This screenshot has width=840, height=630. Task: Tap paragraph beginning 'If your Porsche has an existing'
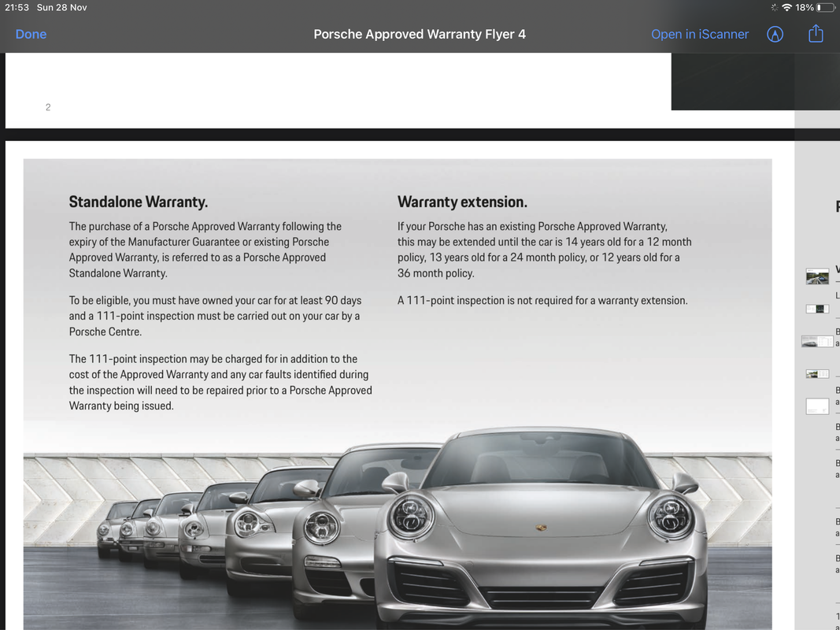coord(544,250)
